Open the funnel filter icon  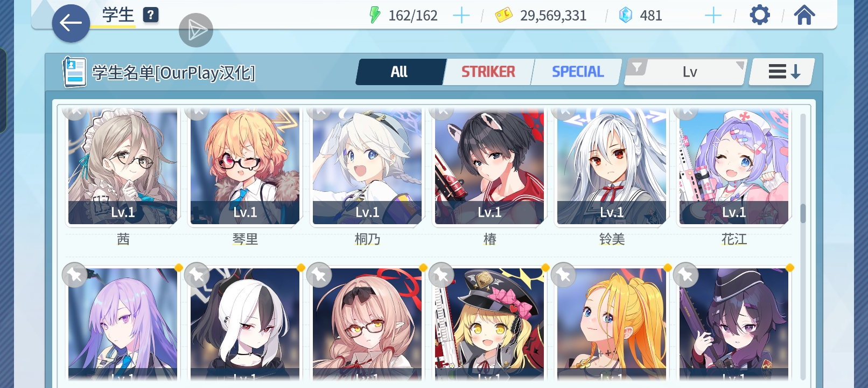coord(638,68)
